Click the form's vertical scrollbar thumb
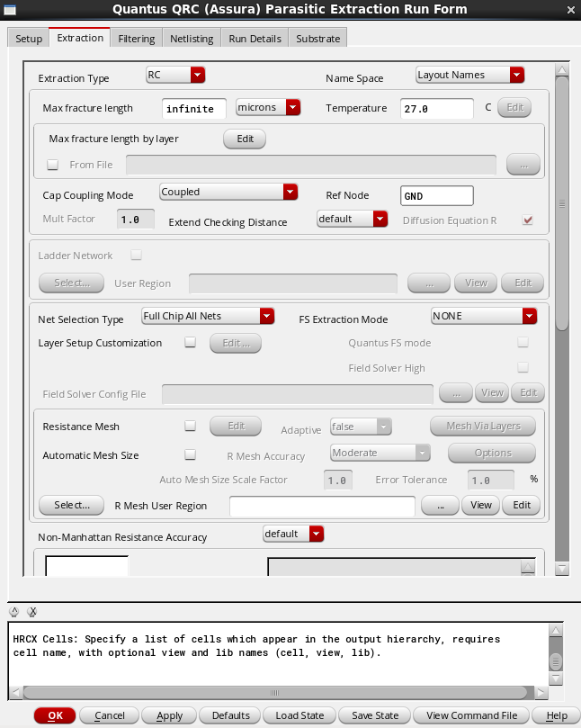This screenshot has width=581, height=728. click(x=562, y=203)
